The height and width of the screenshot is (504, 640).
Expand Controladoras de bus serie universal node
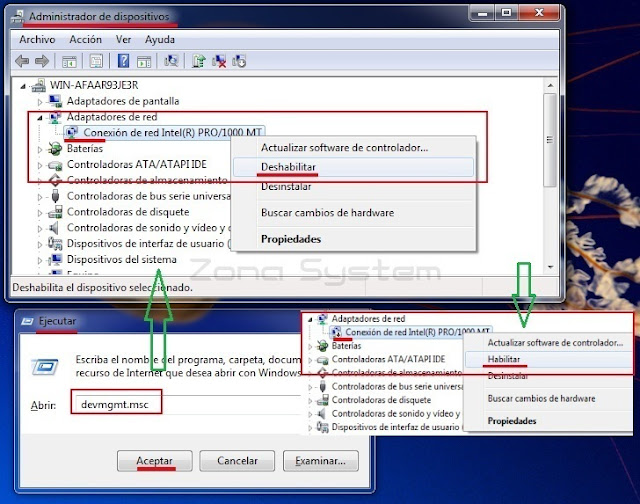point(40,197)
